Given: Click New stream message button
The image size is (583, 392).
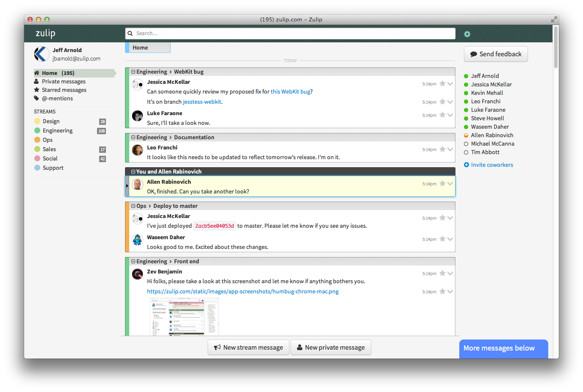Looking at the screenshot, I should click(248, 348).
